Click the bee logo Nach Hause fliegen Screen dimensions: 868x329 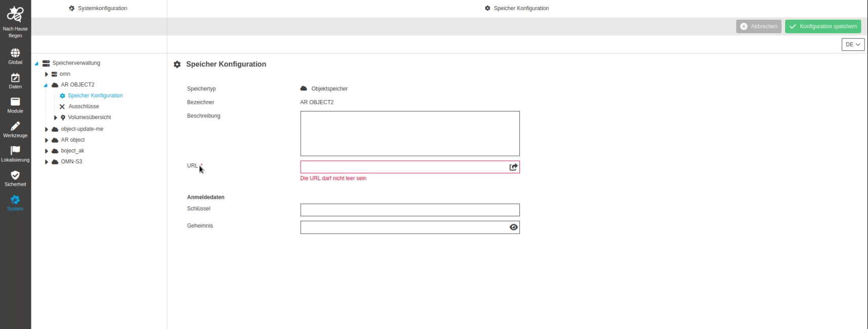[x=15, y=22]
